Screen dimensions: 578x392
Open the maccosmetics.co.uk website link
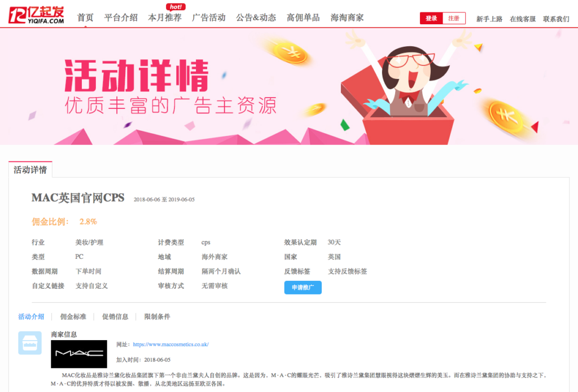click(170, 345)
